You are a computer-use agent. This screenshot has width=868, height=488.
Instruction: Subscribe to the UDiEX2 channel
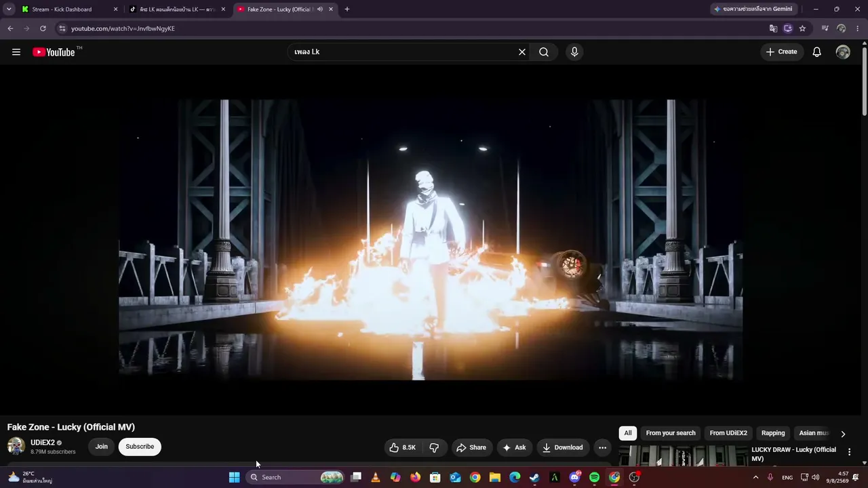[140, 447]
